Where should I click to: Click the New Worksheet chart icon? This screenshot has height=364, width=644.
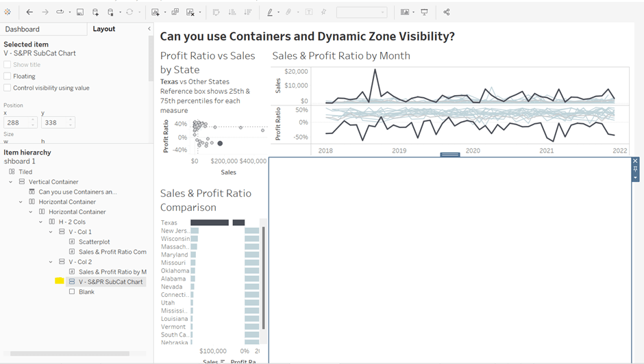click(156, 12)
